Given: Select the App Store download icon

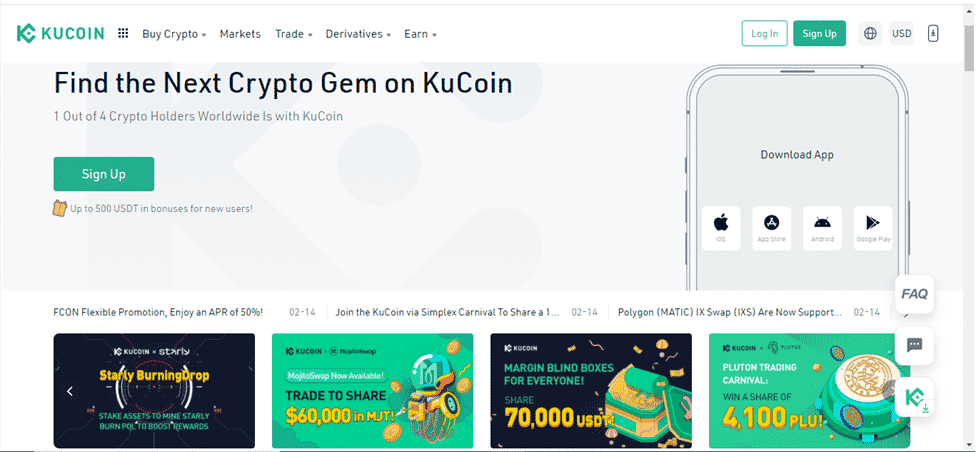Looking at the screenshot, I should (771, 228).
